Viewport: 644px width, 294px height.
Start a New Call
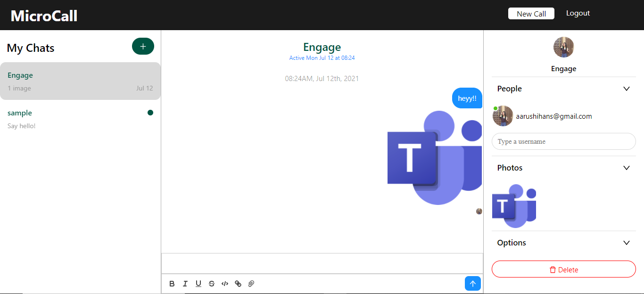pos(531,14)
